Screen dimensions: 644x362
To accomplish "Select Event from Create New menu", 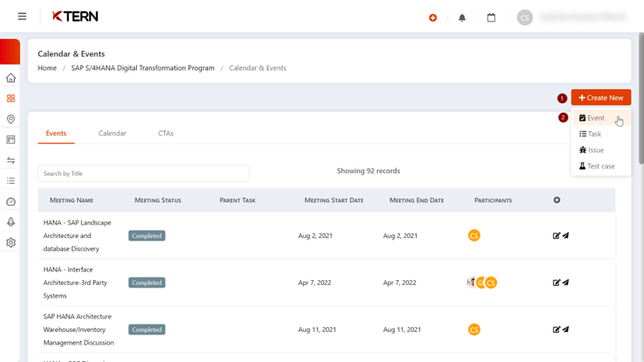I will point(601,118).
